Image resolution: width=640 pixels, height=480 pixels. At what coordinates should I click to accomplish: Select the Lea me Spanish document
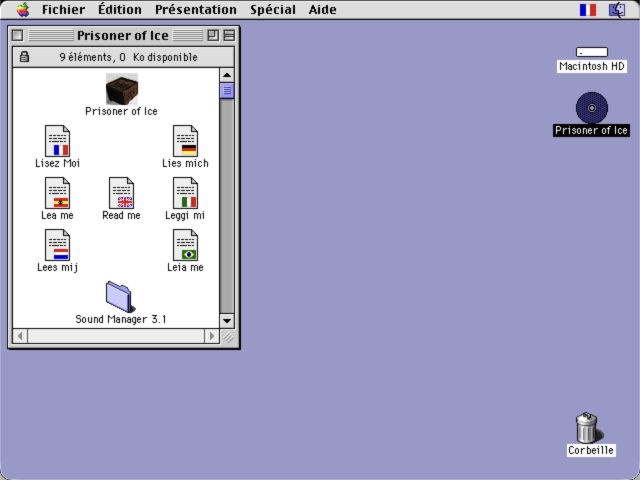57,193
